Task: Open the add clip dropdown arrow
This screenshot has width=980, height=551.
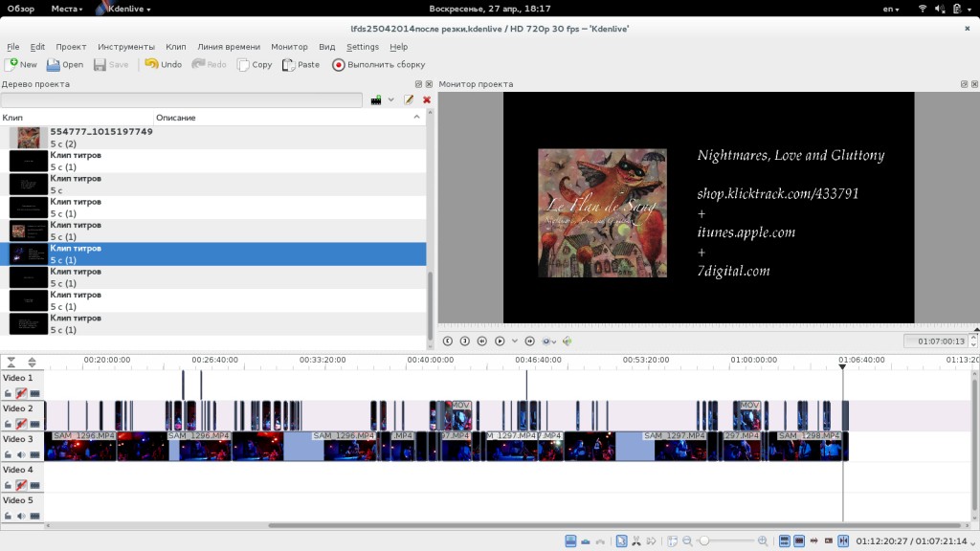Action: [390, 99]
